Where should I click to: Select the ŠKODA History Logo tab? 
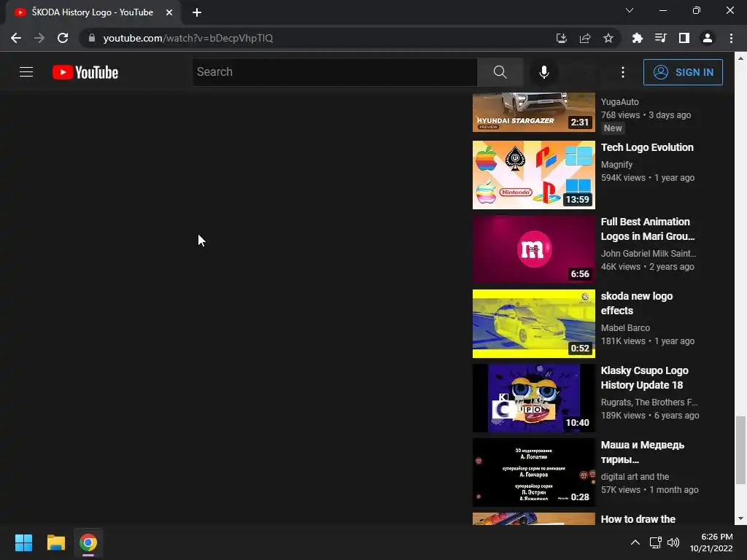pos(93,12)
